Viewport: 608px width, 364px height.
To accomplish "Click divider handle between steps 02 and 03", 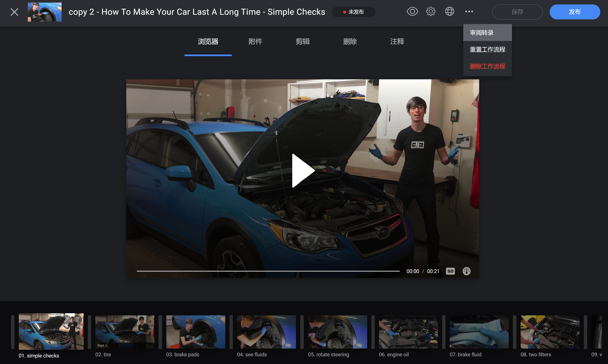I will (160, 332).
